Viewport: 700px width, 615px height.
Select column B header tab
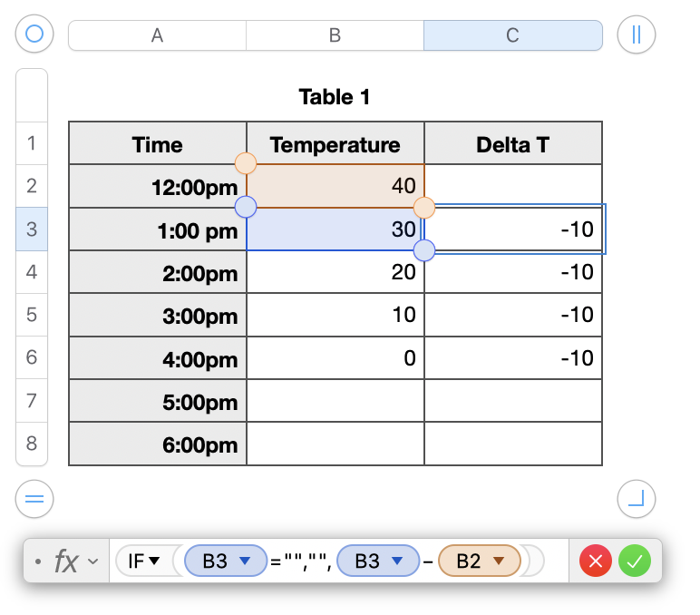point(335,35)
